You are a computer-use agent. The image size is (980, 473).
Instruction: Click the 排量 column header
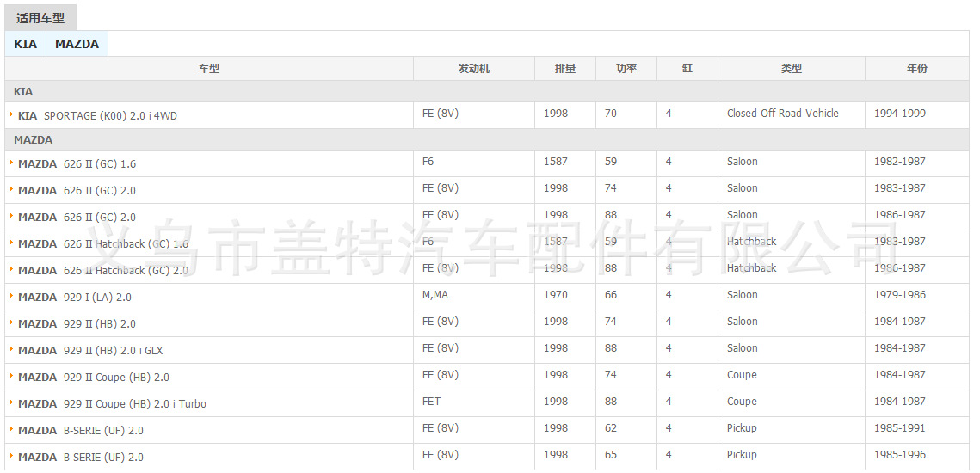click(565, 69)
